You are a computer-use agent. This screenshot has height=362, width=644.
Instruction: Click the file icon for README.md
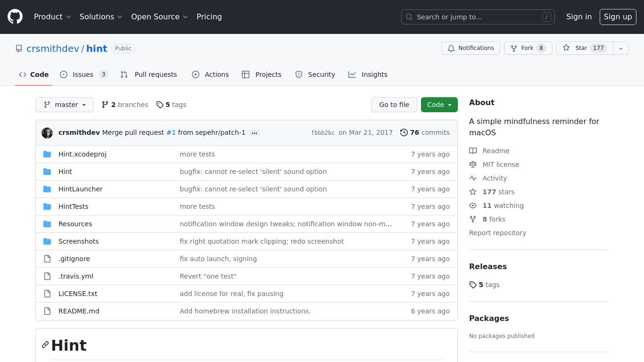click(47, 311)
